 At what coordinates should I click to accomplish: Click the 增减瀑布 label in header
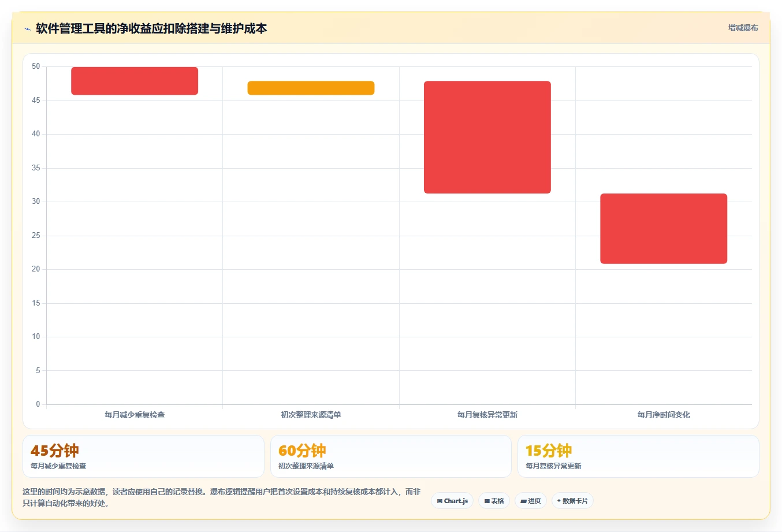[743, 28]
